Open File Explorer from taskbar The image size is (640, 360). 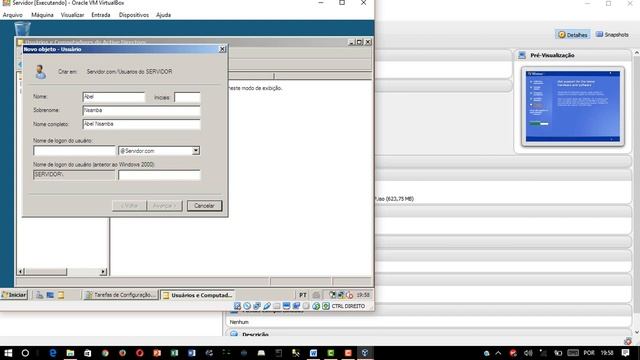tap(70, 353)
